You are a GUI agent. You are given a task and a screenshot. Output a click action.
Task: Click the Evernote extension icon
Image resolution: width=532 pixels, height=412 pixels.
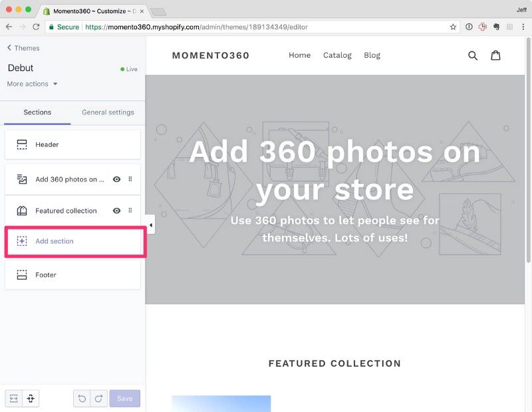(x=496, y=27)
